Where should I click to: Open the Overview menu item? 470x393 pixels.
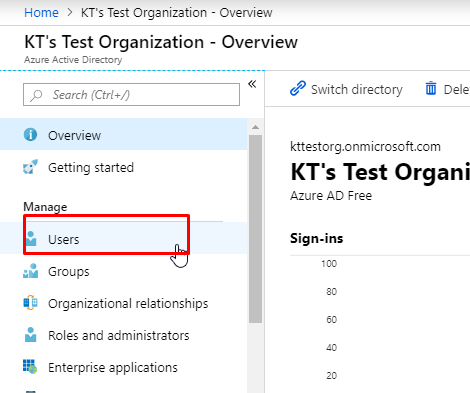pos(123,135)
